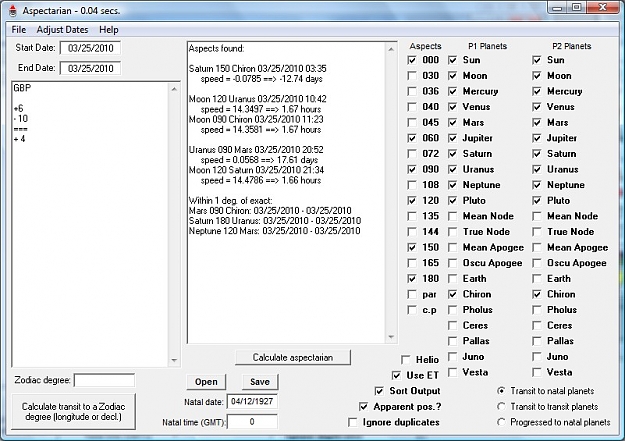Uncheck the 120 aspect checkbox
The height and width of the screenshot is (441, 625).
point(412,201)
